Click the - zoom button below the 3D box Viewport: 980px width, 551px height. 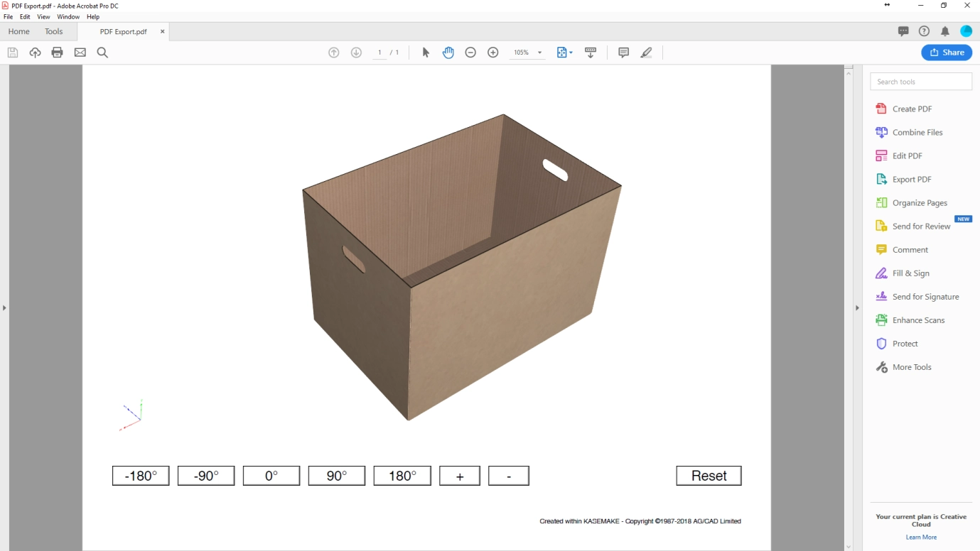509,476
